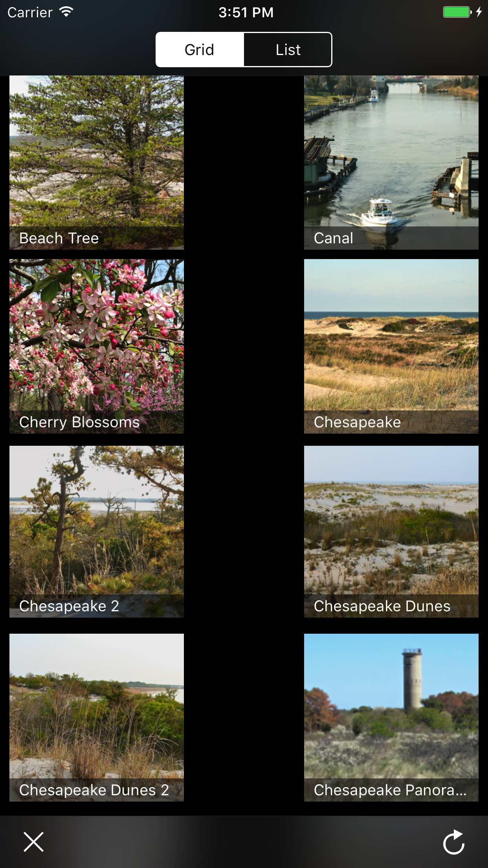Open the Chesapeake dunes grass photo

tap(391, 346)
